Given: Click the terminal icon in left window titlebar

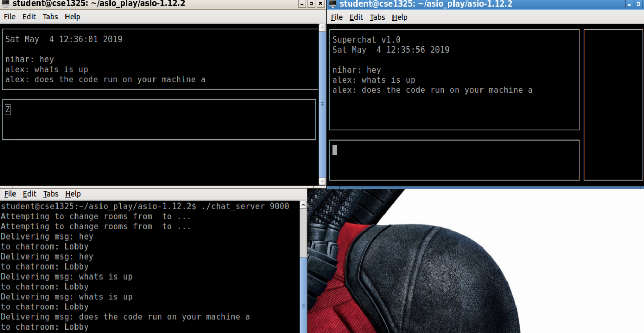Looking at the screenshot, I should coord(5,4).
